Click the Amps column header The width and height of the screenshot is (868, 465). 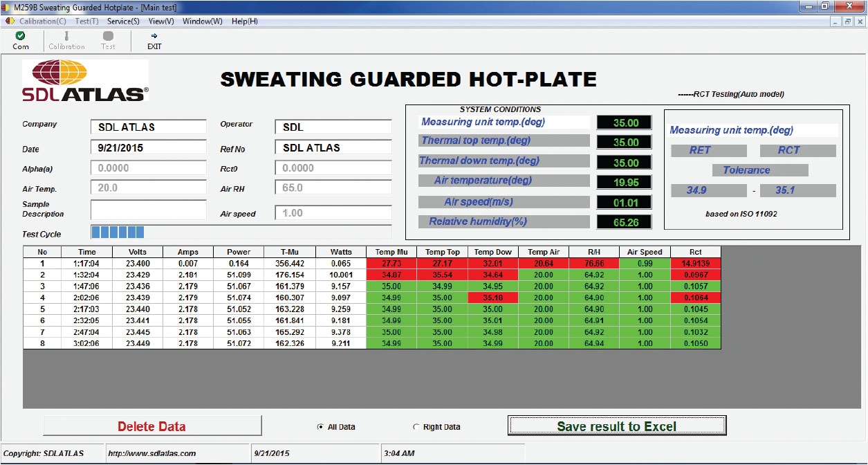tap(188, 252)
